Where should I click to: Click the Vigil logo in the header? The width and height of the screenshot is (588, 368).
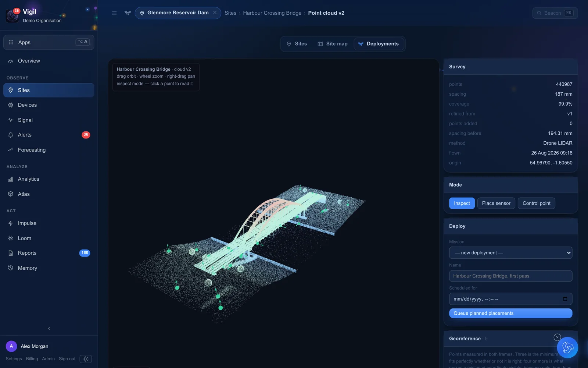pyautogui.click(x=12, y=15)
